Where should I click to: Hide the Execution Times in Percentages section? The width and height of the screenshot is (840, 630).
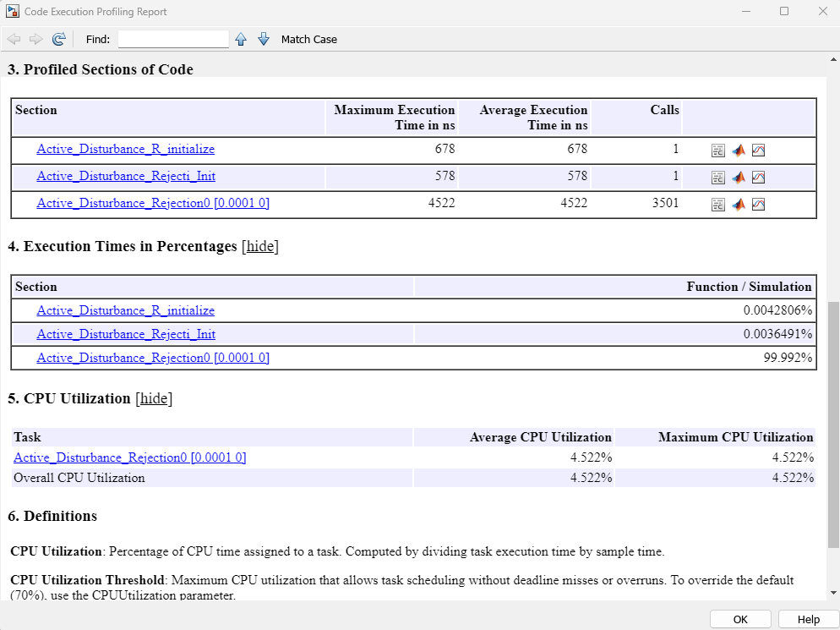(x=259, y=247)
